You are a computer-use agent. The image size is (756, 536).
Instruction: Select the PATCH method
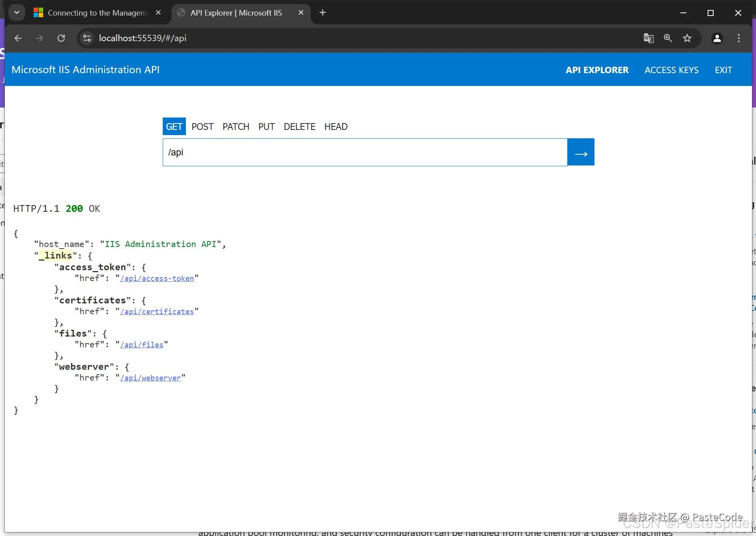[236, 127]
